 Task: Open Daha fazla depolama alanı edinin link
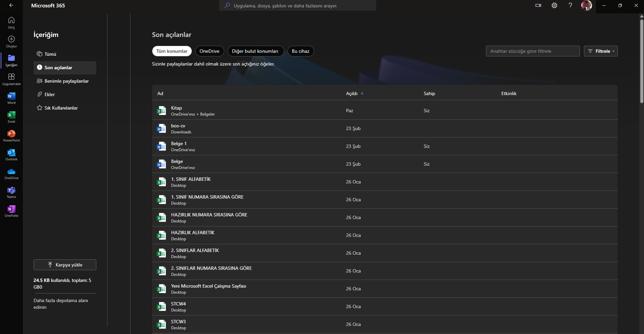(x=60, y=304)
